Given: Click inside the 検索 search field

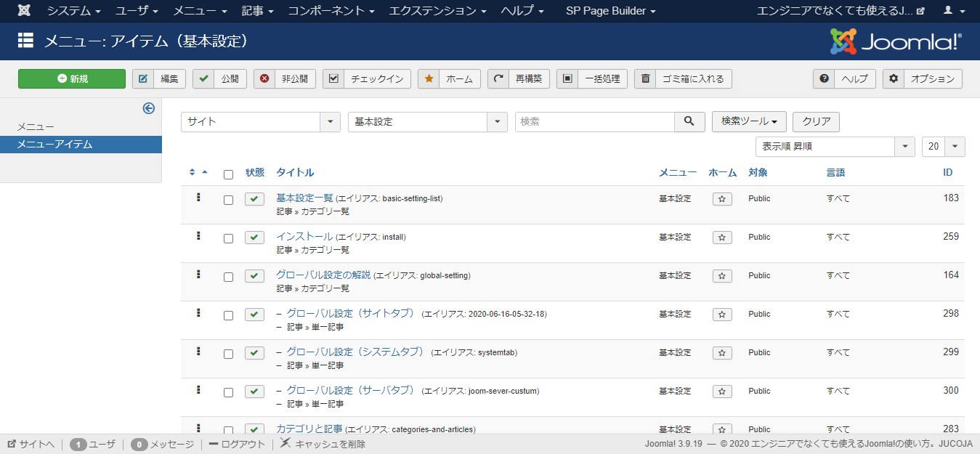Looking at the screenshot, I should coord(594,121).
